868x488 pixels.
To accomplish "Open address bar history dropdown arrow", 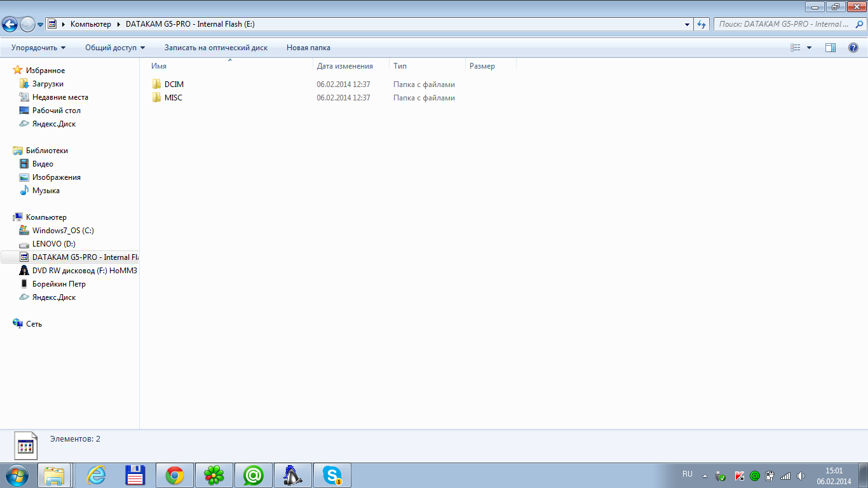I will [688, 24].
